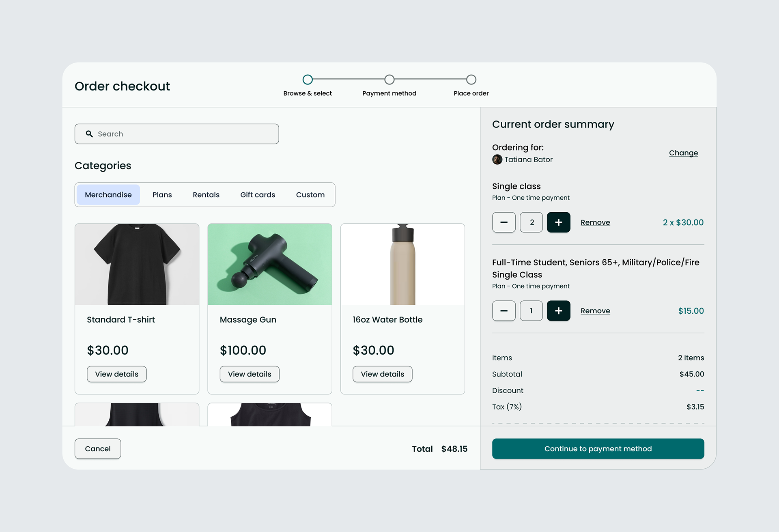This screenshot has height=532, width=779.
Task: Click into the Search field
Action: point(183,134)
